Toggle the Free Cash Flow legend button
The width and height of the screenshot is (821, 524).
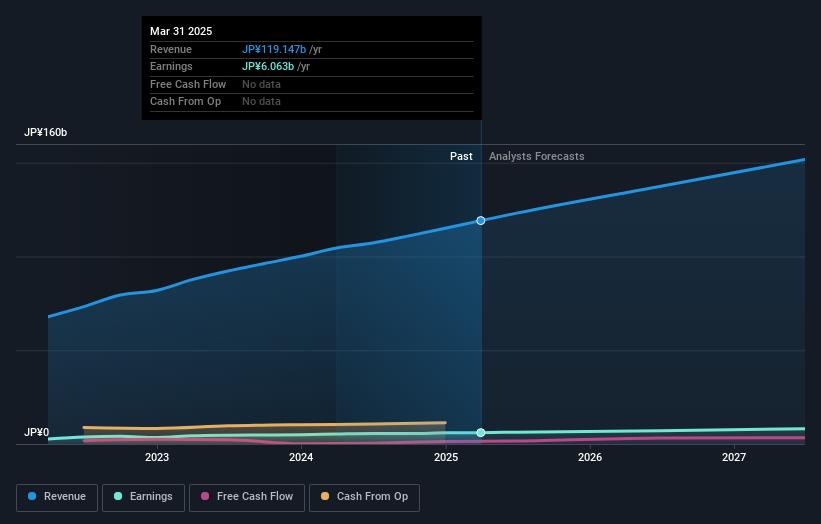[247, 497]
